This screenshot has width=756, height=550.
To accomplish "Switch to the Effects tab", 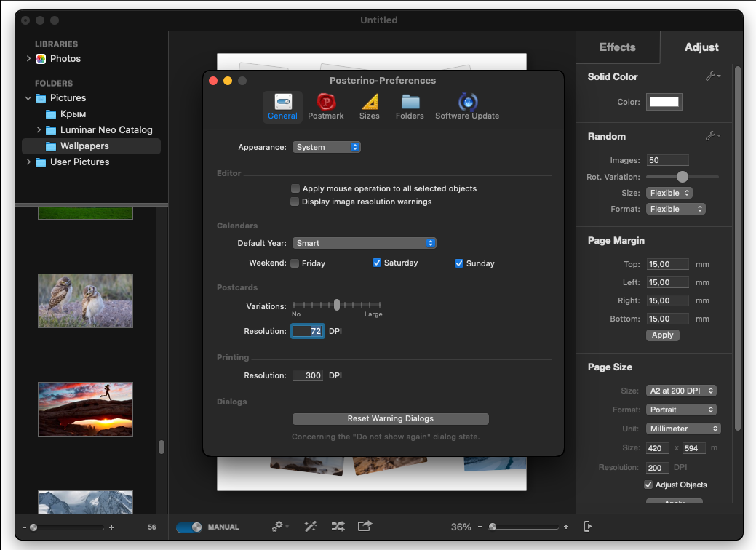I will 618,47.
